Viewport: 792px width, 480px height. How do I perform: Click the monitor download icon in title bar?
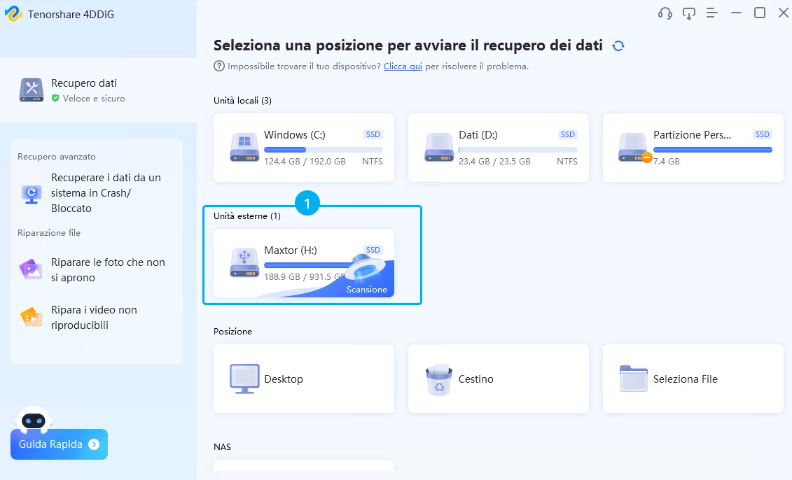pyautogui.click(x=688, y=14)
